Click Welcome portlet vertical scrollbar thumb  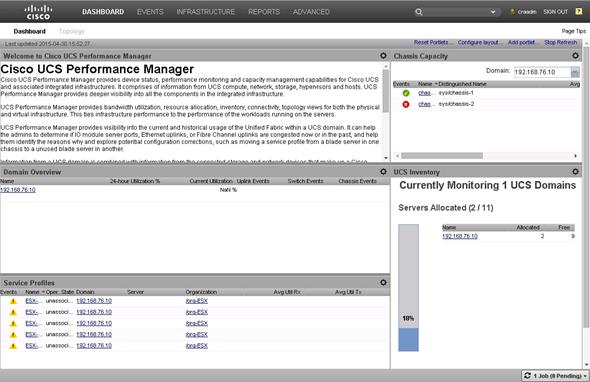click(386, 91)
